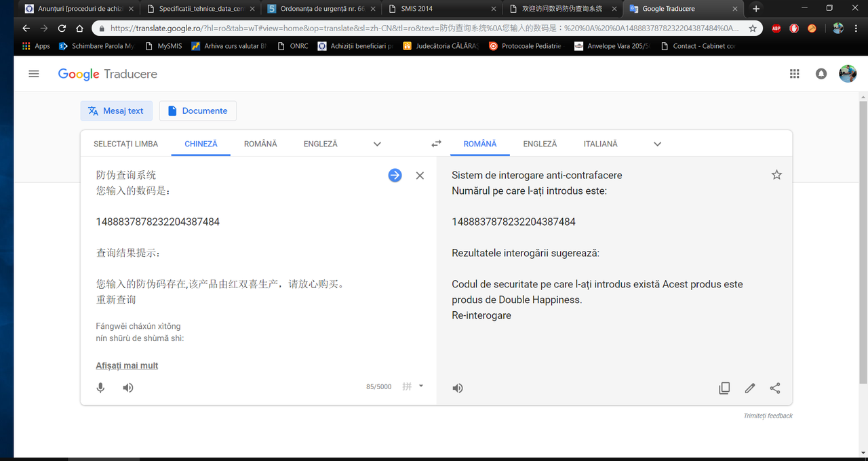Swap source and target languages
This screenshot has height=461, width=868.
click(x=437, y=144)
